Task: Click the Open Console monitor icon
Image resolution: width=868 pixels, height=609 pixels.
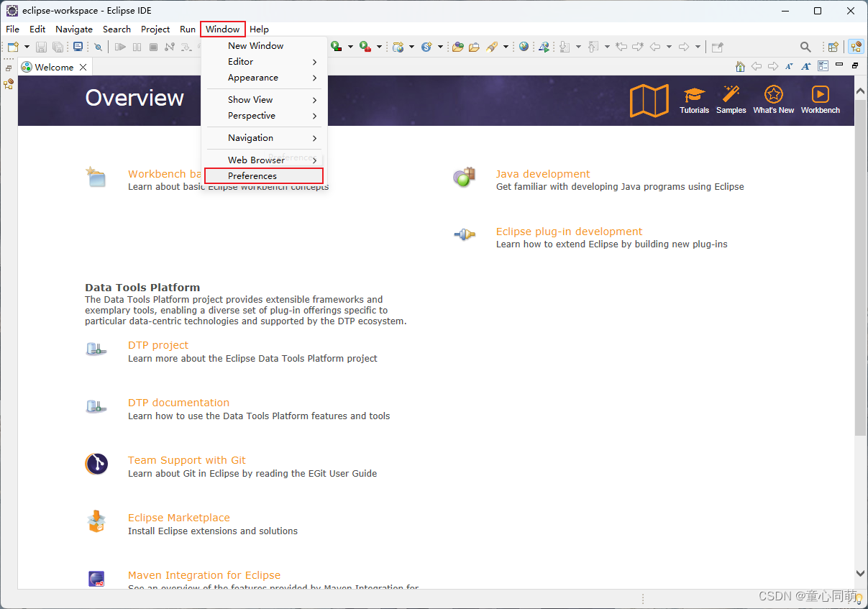Action: 78,47
